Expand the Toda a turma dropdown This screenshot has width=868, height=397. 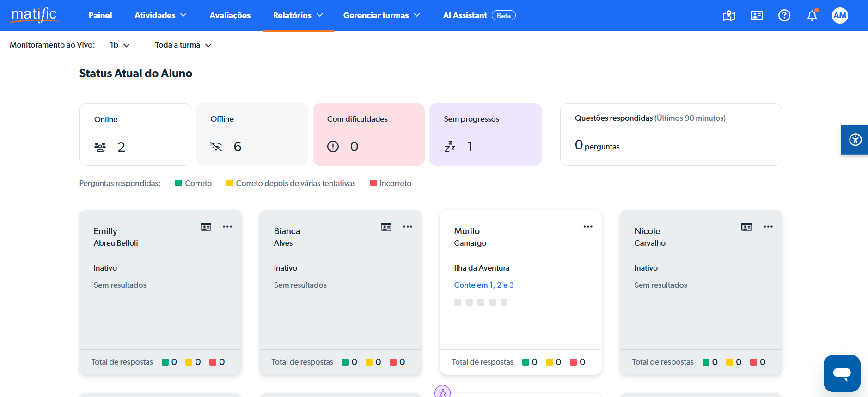point(183,45)
